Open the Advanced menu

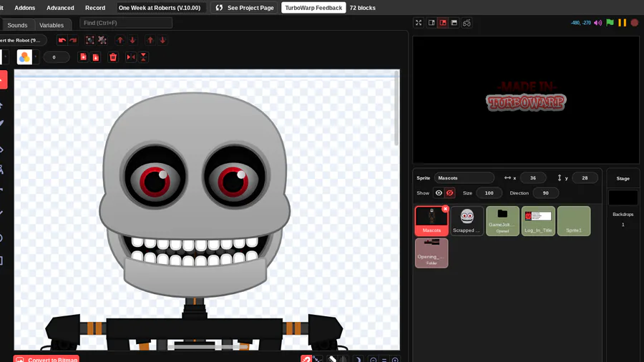60,8
